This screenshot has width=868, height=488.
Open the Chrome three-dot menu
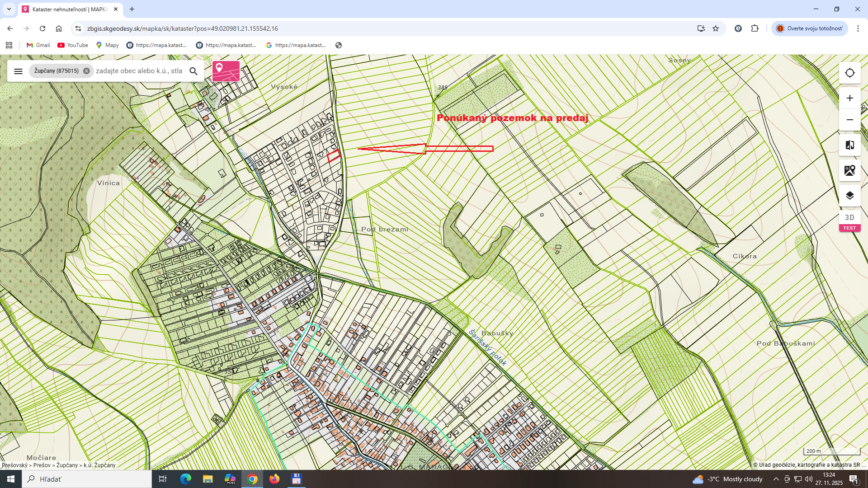858,28
